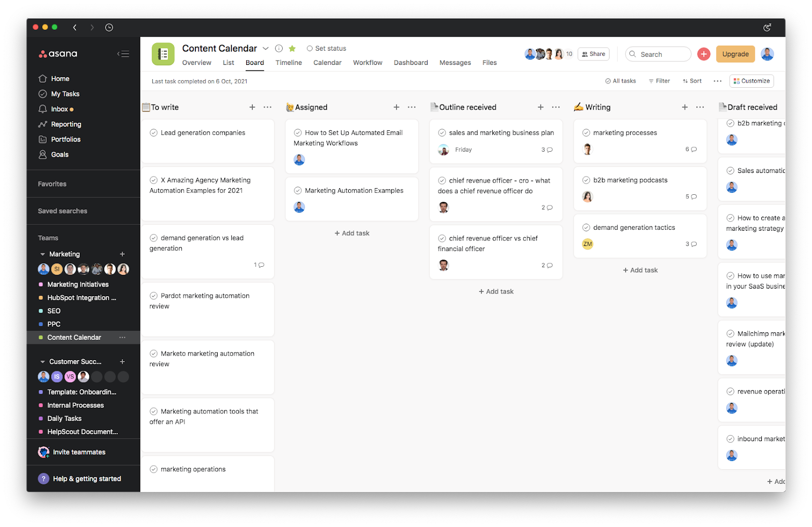The height and width of the screenshot is (527, 812).
Task: Check off 'Marketing Automation Examples' task
Action: [298, 191]
